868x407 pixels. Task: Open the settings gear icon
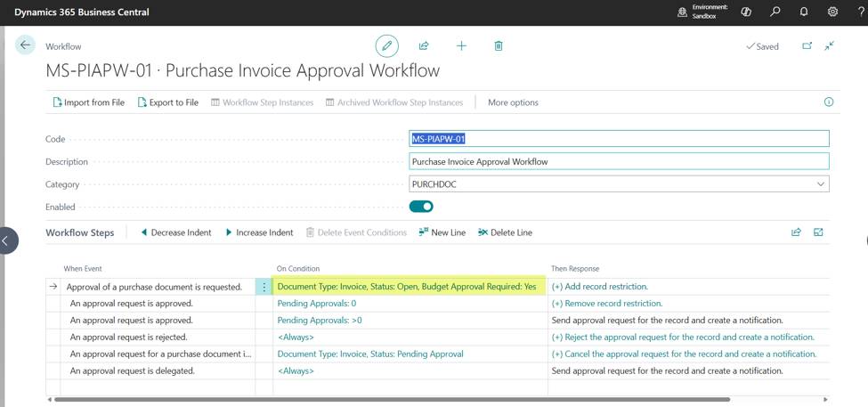click(x=832, y=12)
